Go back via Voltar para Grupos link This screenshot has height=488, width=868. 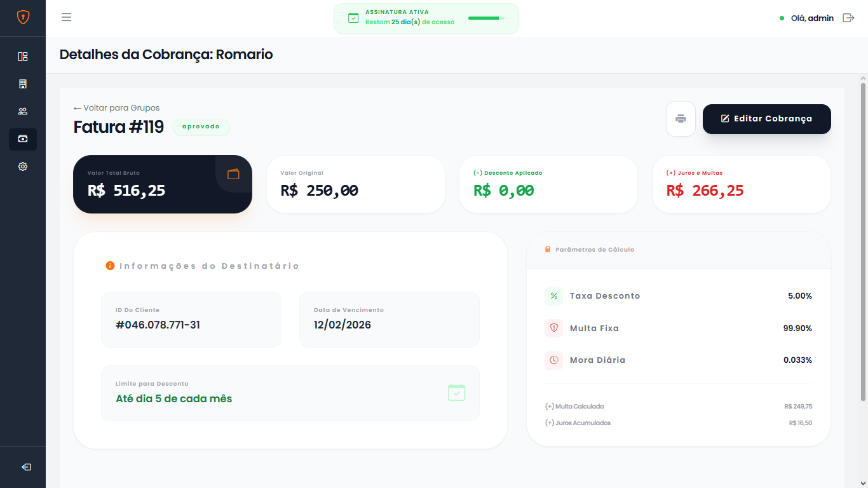click(116, 108)
